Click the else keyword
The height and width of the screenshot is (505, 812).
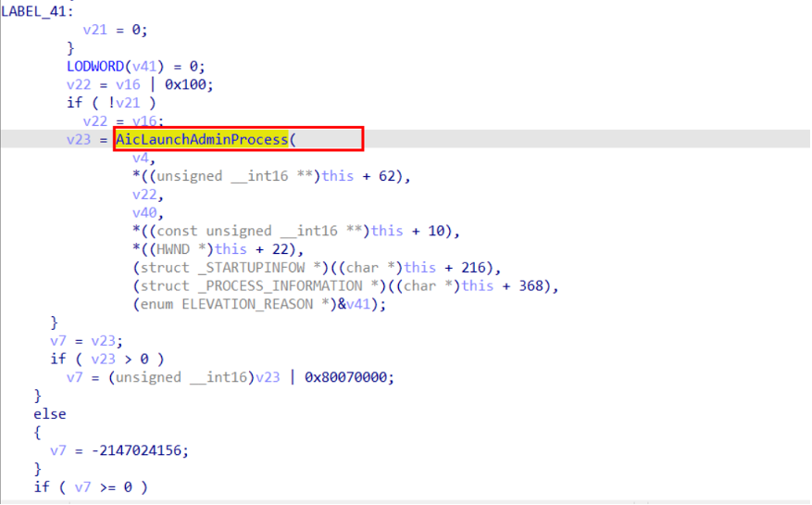50,414
